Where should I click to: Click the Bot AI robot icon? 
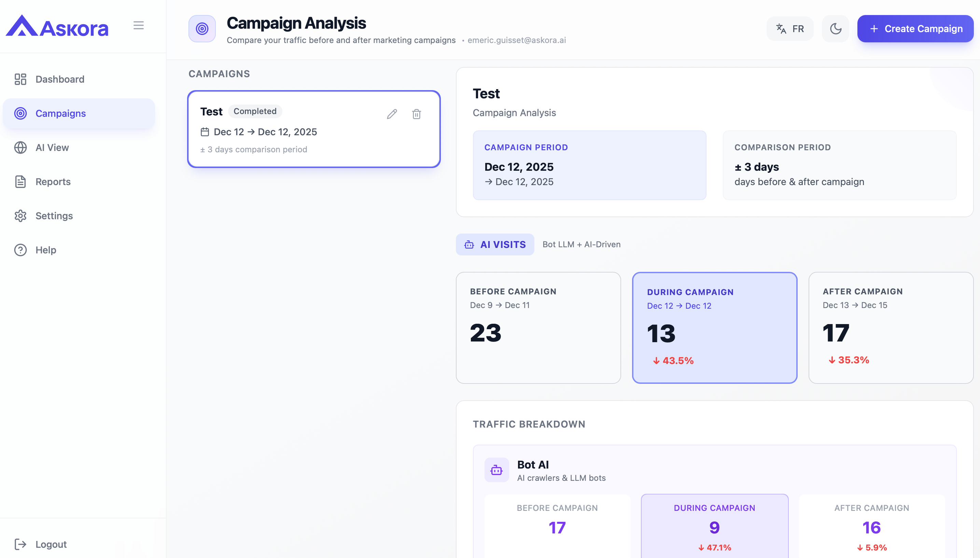click(x=496, y=470)
